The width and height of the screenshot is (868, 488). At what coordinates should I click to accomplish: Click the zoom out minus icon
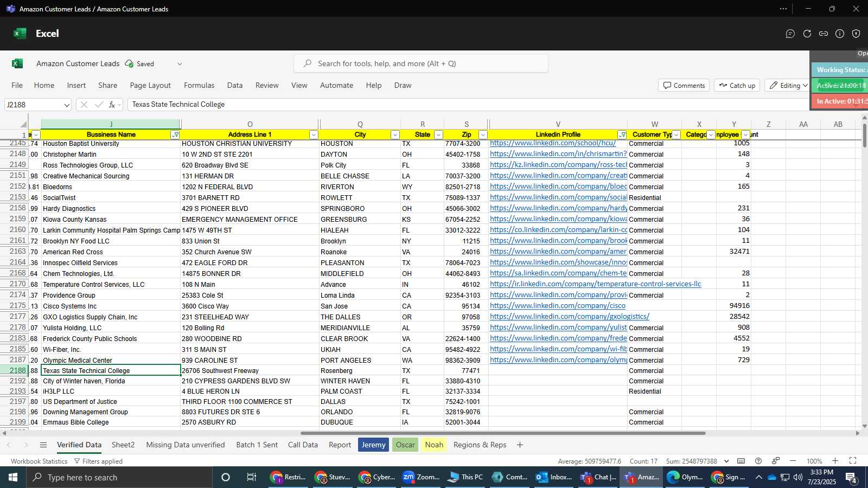793,461
